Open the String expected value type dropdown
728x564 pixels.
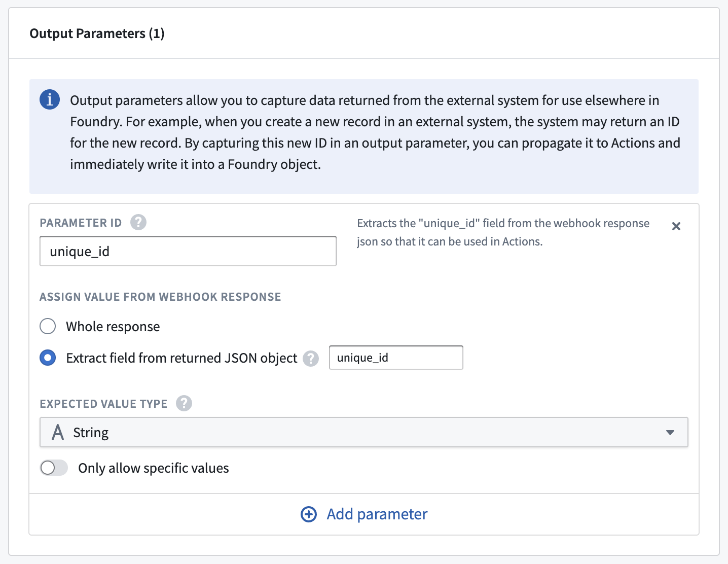[364, 432]
